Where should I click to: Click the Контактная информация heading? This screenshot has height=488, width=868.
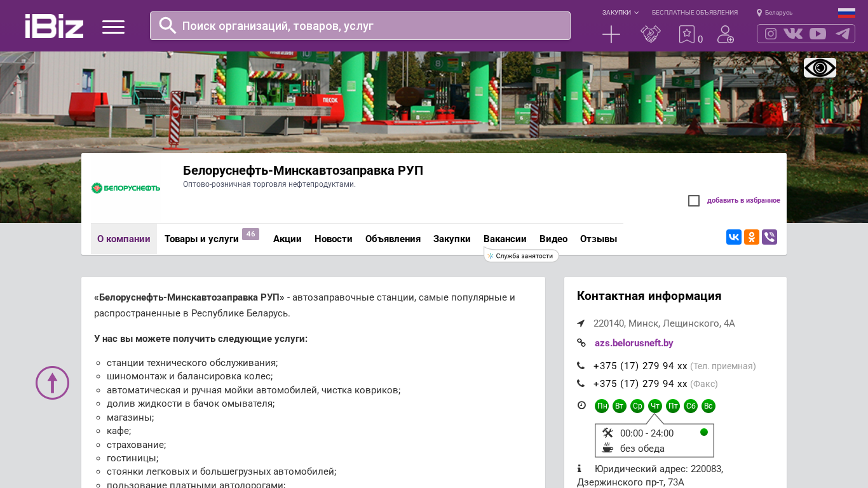tap(649, 296)
